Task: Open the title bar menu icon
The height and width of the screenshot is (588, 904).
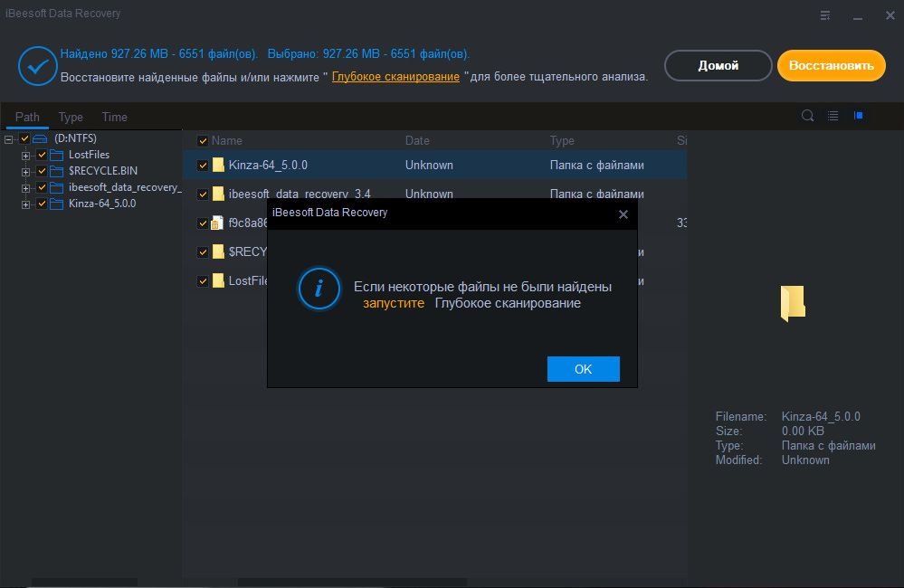Action: [x=825, y=15]
